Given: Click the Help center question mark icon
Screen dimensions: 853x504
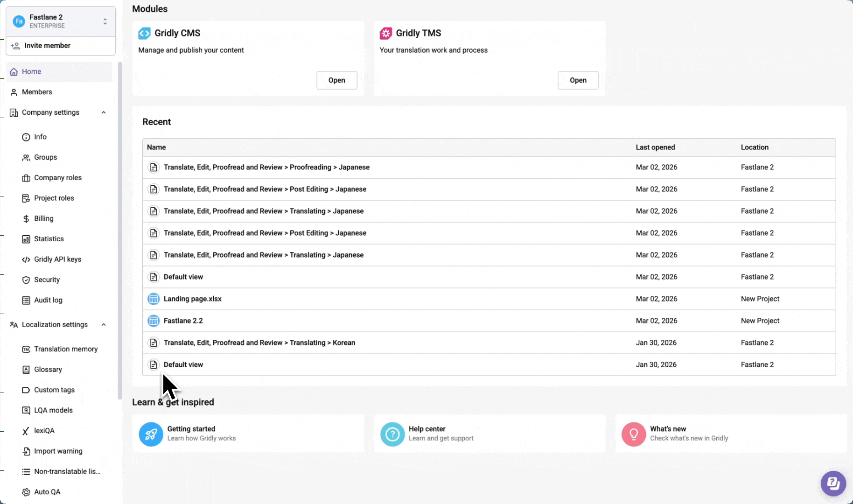Looking at the screenshot, I should 392,434.
